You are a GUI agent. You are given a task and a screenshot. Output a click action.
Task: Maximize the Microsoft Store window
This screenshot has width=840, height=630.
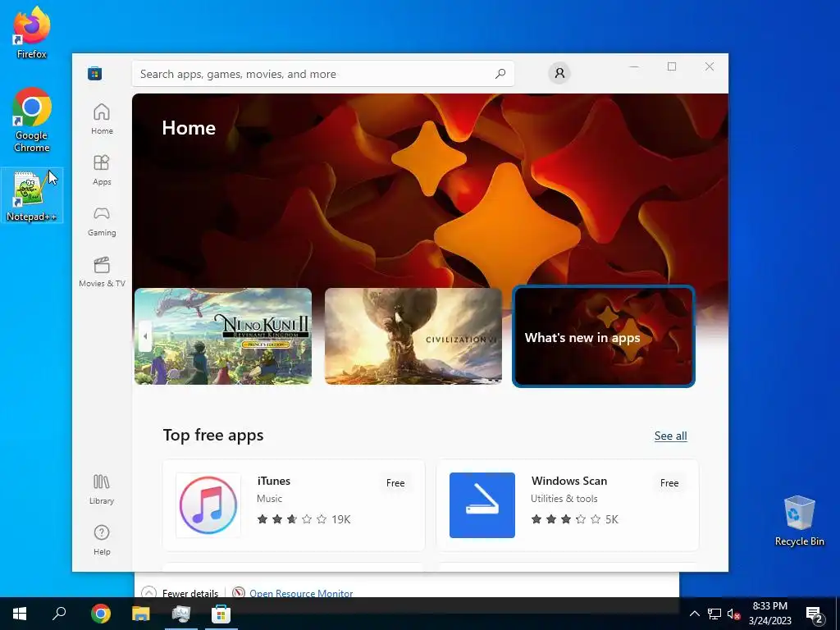672,66
